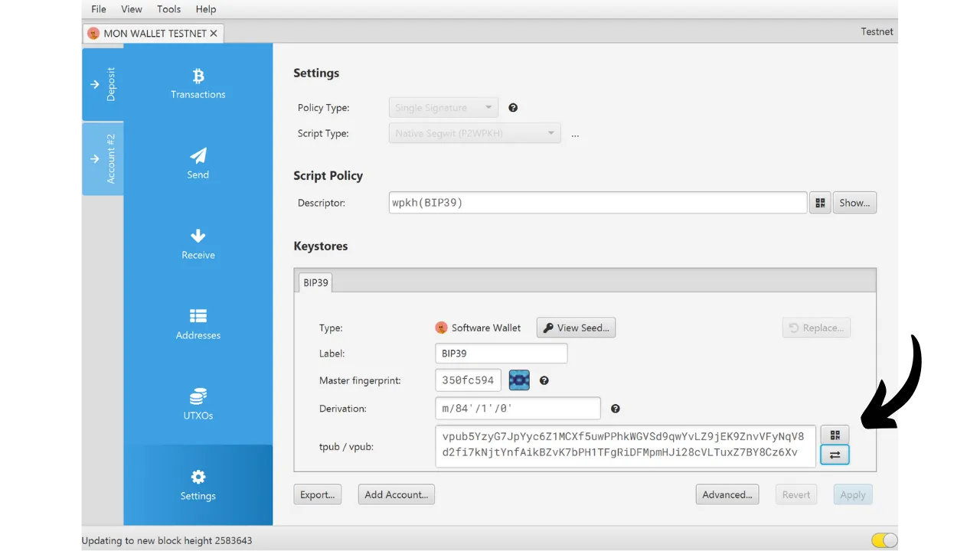
Task: Close the MON WALLET TESTNET tab
Action: [214, 34]
